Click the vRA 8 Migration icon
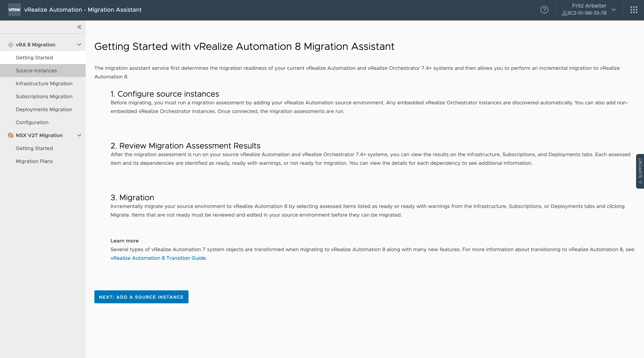This screenshot has height=358, width=644. coord(10,45)
